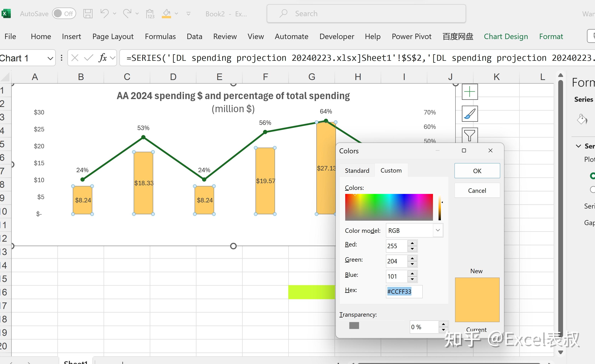Switch to the Home tab
This screenshot has height=364, width=595.
41,36
